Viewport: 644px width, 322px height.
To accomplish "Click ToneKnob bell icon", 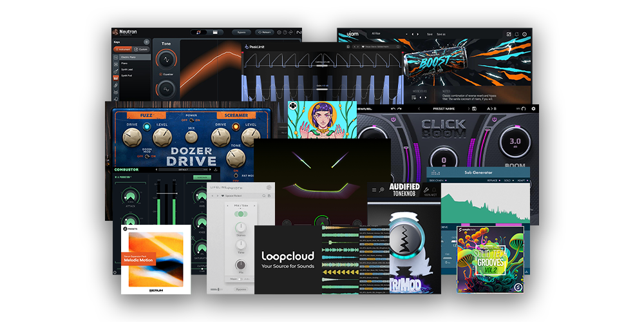I will 433,190.
